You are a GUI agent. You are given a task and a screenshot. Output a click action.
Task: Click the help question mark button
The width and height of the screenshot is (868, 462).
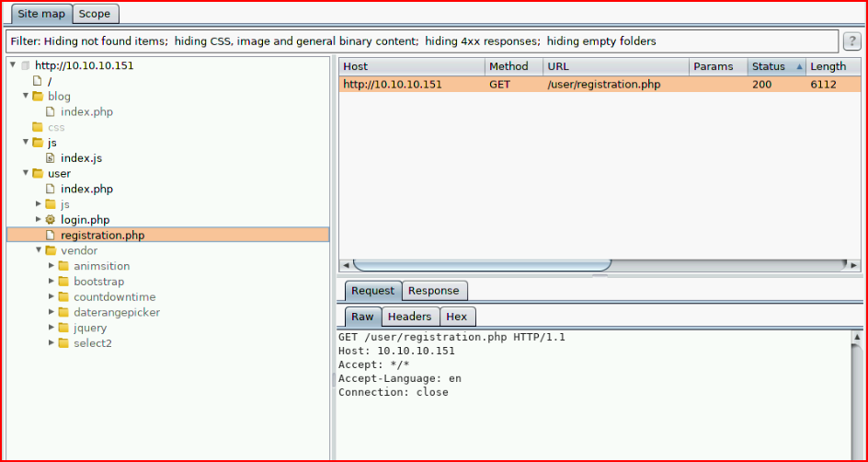[x=851, y=41]
